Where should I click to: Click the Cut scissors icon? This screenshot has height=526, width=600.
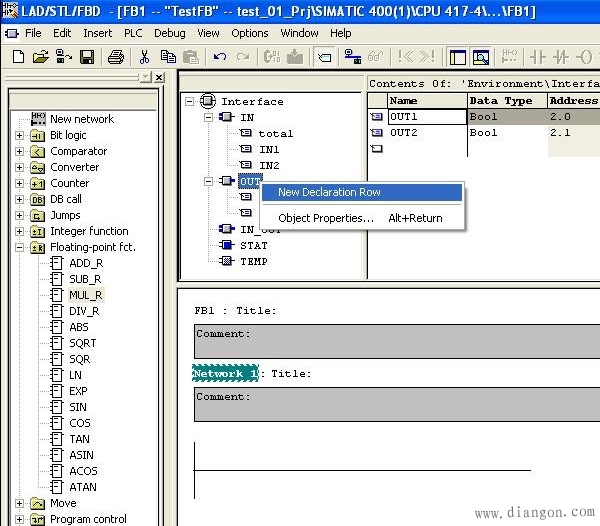click(144, 57)
